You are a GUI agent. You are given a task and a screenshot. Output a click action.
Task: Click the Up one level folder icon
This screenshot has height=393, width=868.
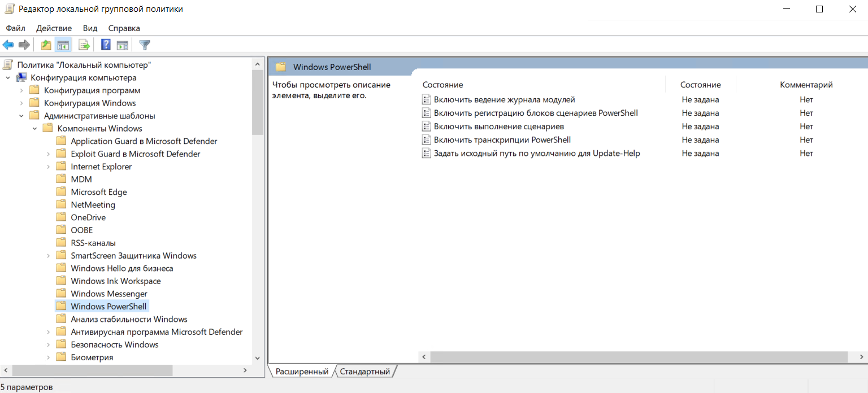[x=46, y=45]
